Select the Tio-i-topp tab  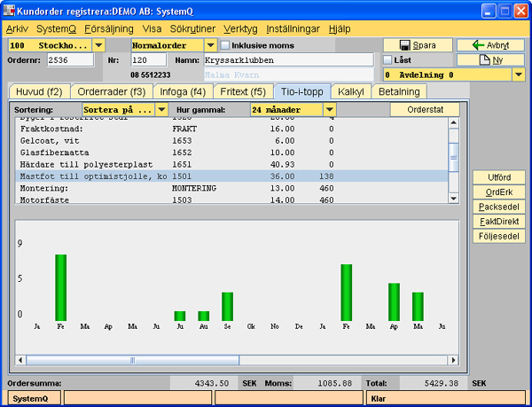(x=302, y=91)
